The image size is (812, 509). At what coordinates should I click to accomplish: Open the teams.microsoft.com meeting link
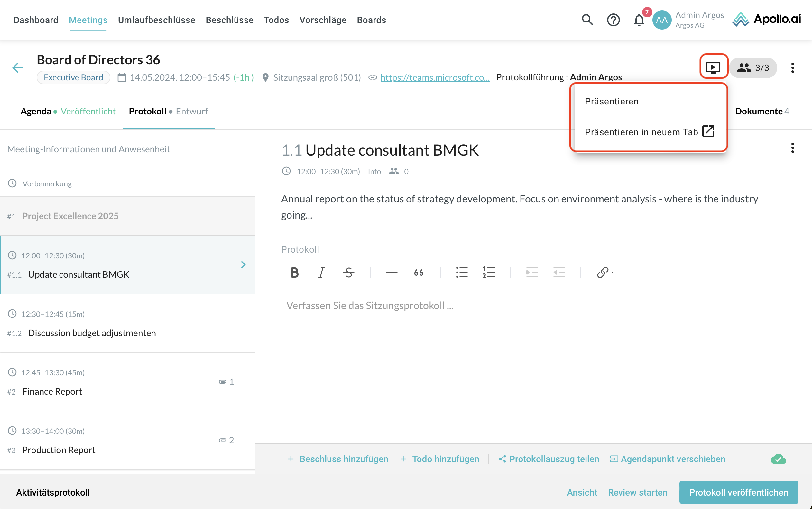(x=435, y=77)
